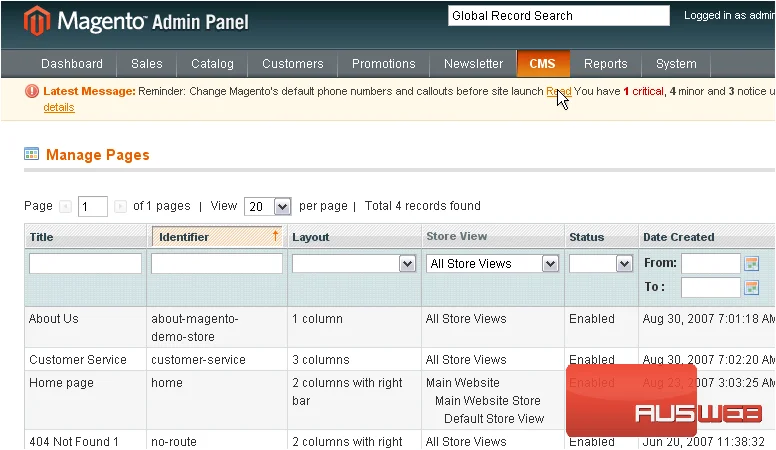
Task: Click the ascending sort arrow on Identifier
Action: click(276, 236)
